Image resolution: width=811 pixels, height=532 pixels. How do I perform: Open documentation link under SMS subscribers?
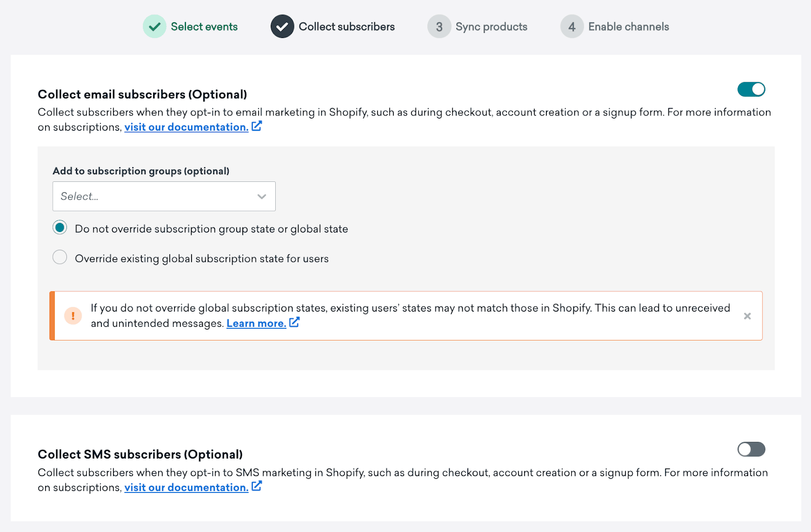[x=186, y=487]
